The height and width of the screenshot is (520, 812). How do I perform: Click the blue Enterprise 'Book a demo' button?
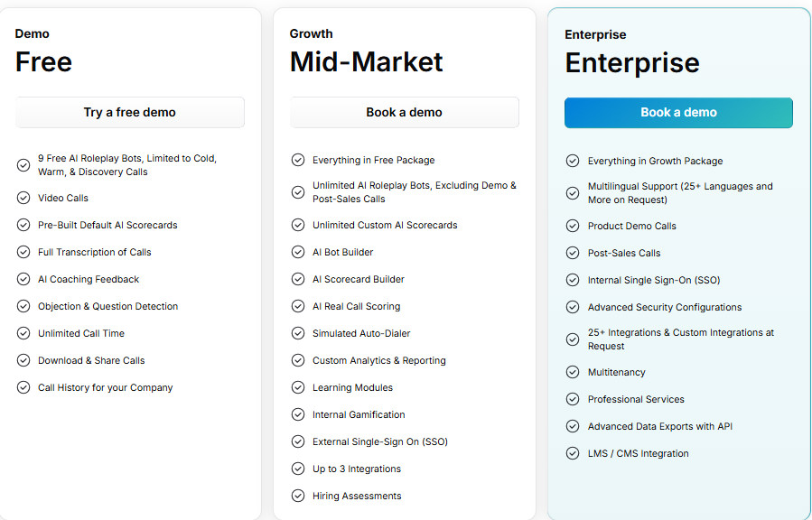tap(678, 113)
